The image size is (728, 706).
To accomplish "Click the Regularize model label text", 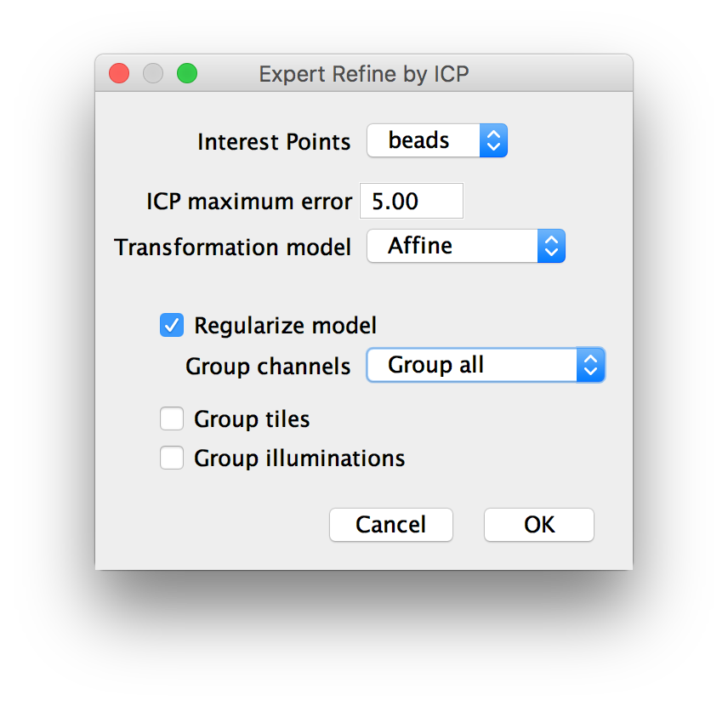I will [285, 326].
